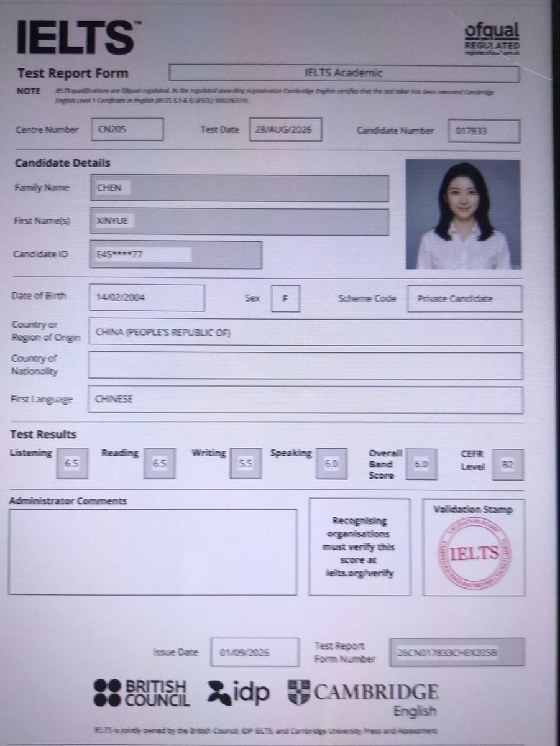Click the Candidate Details heading
This screenshot has height=746, width=560.
coord(62,163)
